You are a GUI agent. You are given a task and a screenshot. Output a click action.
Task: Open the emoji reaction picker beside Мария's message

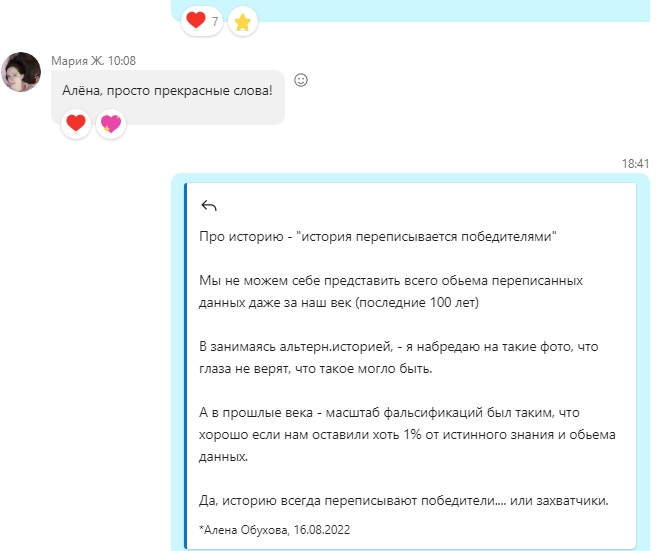click(301, 80)
